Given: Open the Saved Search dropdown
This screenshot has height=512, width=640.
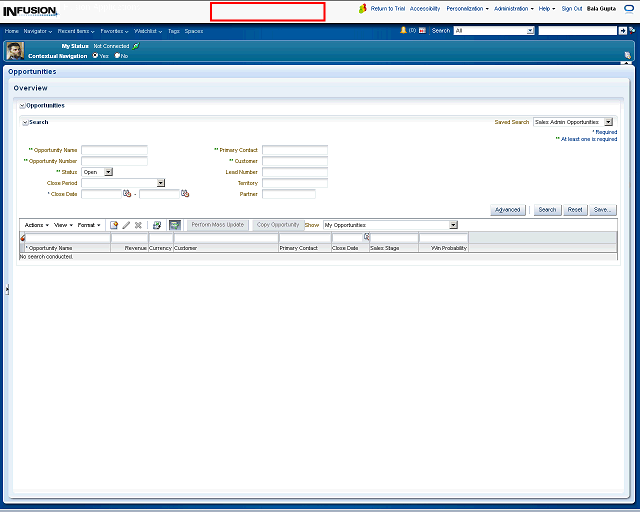Looking at the screenshot, I should pos(608,122).
